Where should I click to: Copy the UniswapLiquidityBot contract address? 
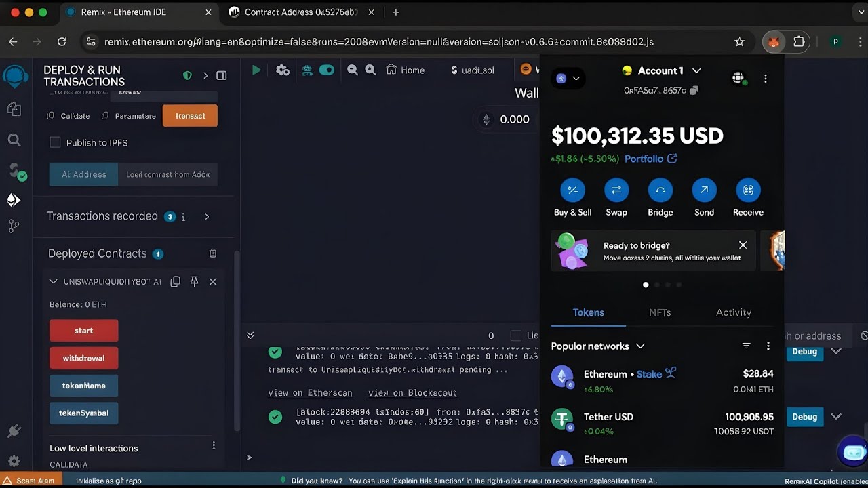175,281
